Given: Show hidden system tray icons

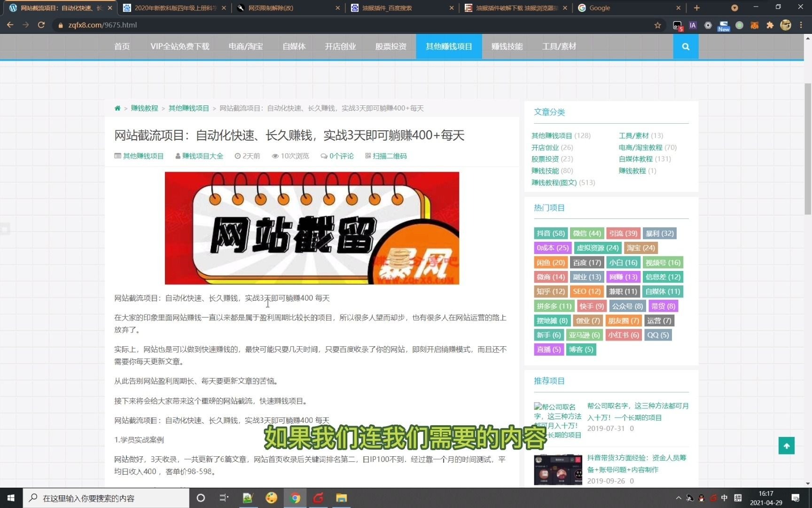Looking at the screenshot, I should pyautogui.click(x=678, y=498).
